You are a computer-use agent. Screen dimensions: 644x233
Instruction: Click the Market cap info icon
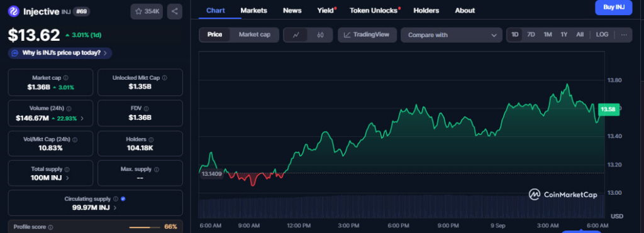[65, 77]
